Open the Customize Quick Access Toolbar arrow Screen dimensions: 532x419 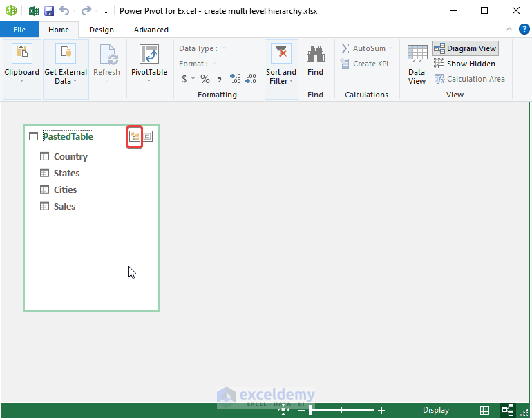tap(106, 12)
